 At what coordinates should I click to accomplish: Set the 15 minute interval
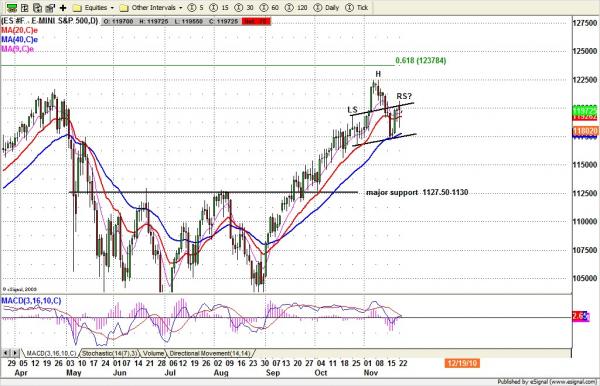click(220, 8)
